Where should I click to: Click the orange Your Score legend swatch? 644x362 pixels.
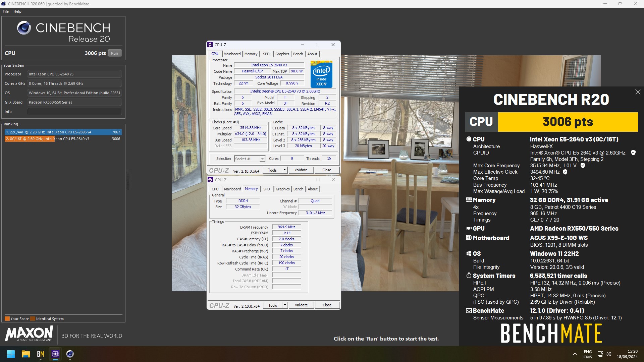(7, 319)
